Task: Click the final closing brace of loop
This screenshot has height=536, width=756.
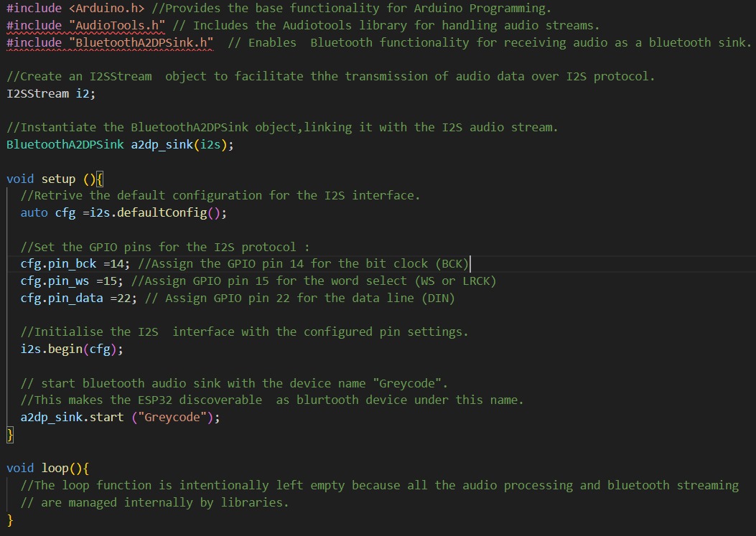Action: [10, 519]
